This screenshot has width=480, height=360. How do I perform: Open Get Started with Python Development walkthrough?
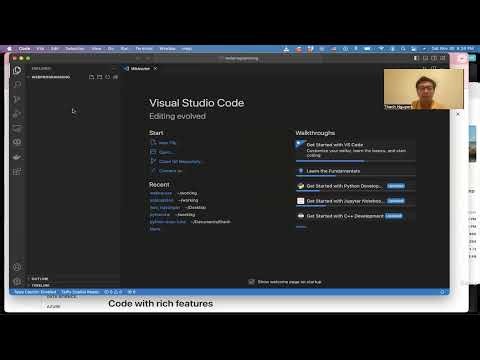[356, 186]
